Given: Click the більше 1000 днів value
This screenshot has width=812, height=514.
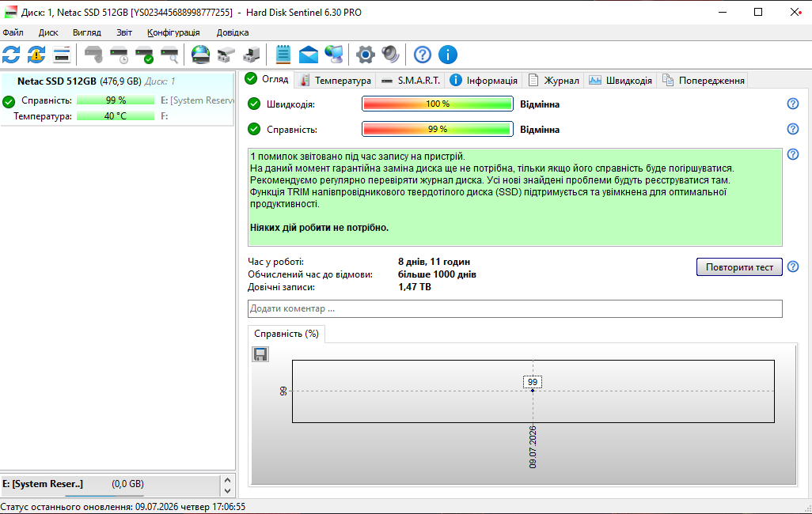Looking at the screenshot, I should [437, 274].
